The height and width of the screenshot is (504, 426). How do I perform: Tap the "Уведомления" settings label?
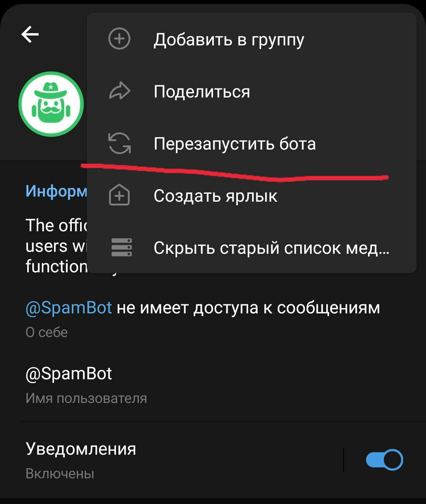[x=81, y=449]
